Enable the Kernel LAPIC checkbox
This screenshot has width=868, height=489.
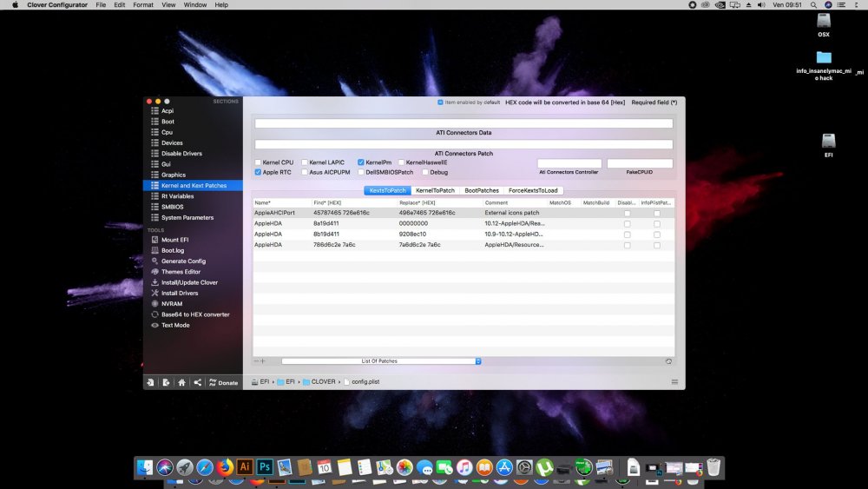click(x=305, y=162)
